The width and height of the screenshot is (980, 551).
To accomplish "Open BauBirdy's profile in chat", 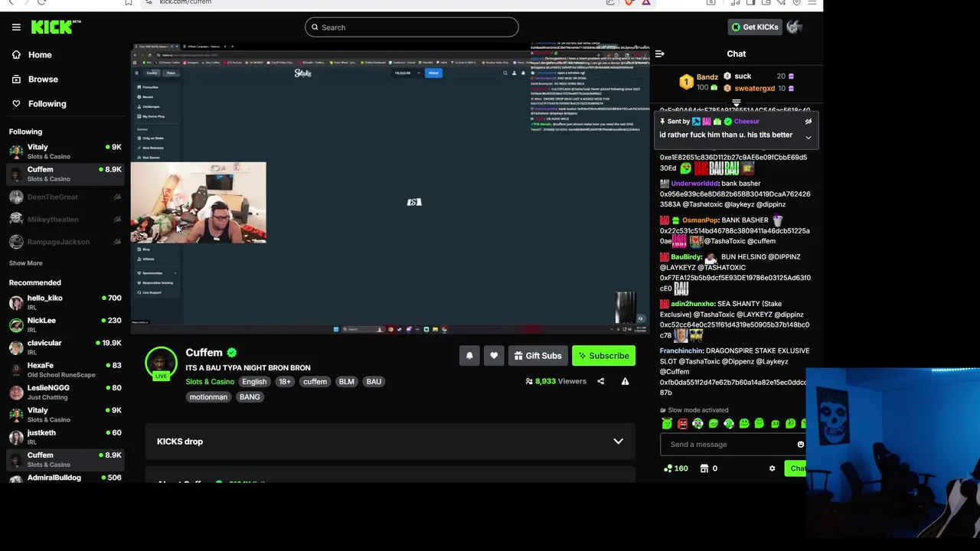I will click(x=686, y=257).
